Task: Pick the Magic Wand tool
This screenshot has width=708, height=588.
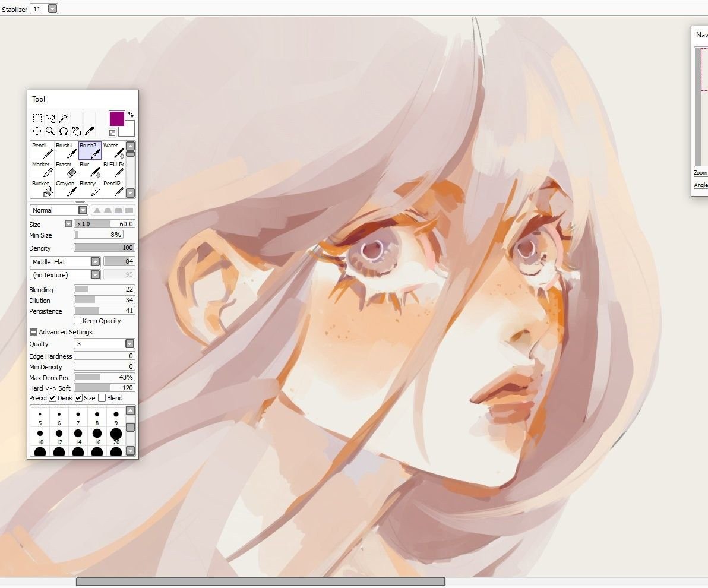Action: click(63, 118)
